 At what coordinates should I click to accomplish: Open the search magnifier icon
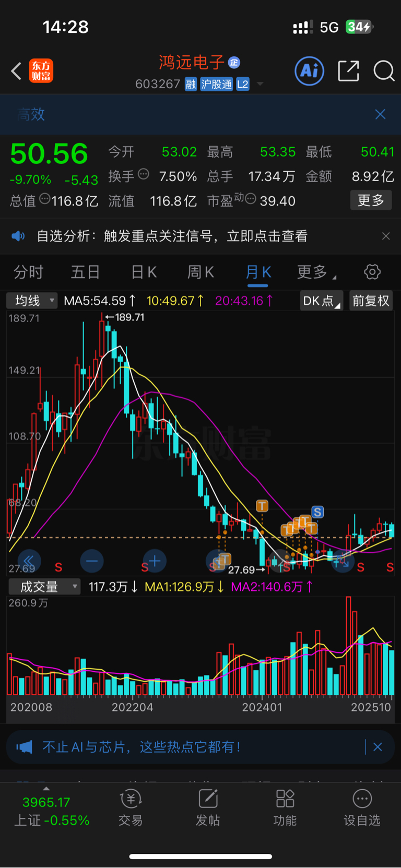coord(384,71)
